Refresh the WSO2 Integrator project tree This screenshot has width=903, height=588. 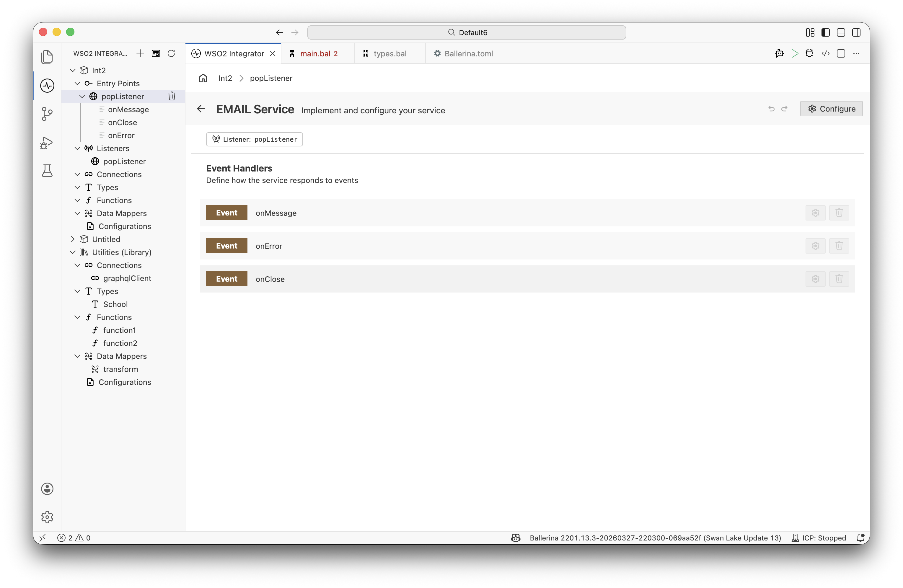171,53
